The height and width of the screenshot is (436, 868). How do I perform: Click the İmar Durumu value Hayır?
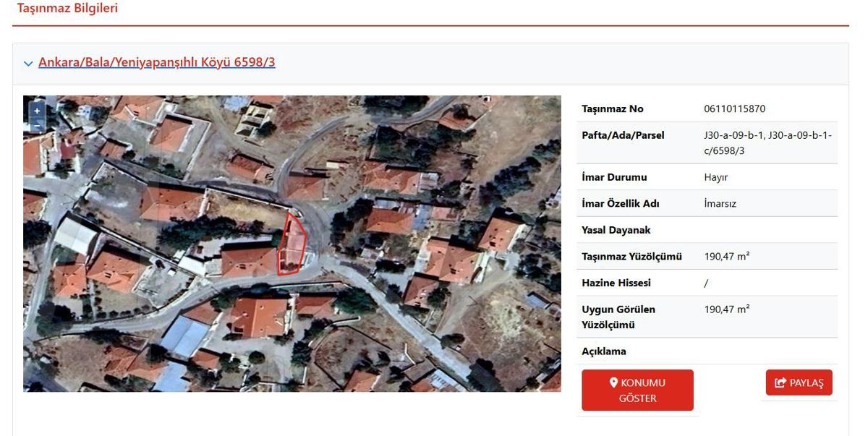[x=716, y=177]
